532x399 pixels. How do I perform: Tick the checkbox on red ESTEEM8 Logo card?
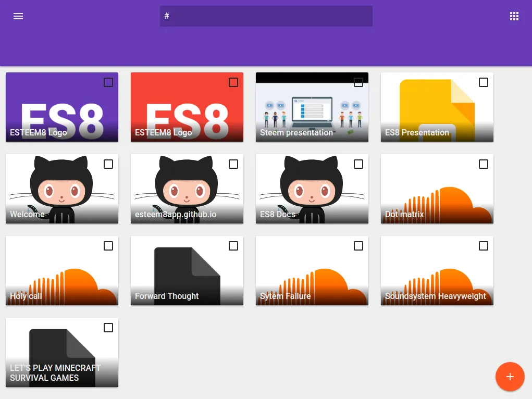click(233, 82)
